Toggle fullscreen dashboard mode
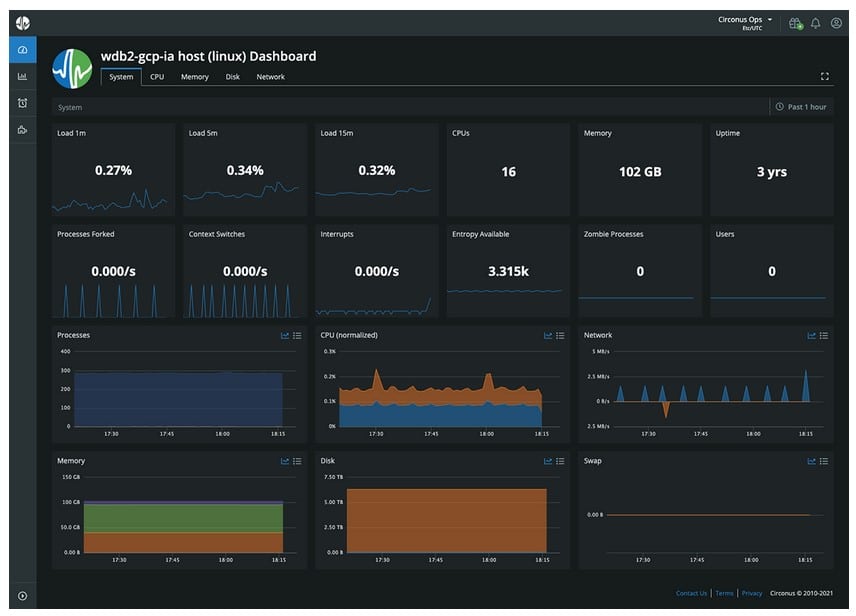856x616 pixels. pos(825,76)
